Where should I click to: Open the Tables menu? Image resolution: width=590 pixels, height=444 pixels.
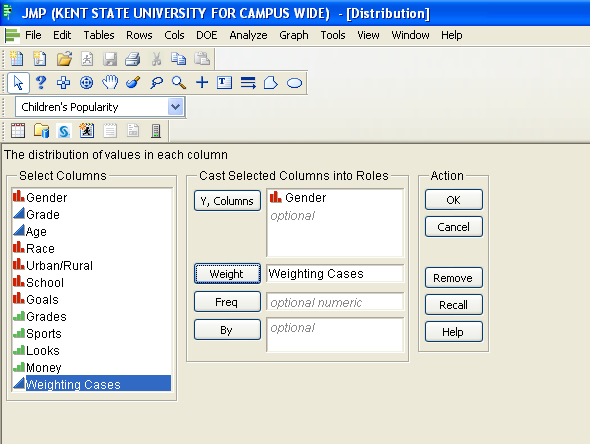click(99, 35)
